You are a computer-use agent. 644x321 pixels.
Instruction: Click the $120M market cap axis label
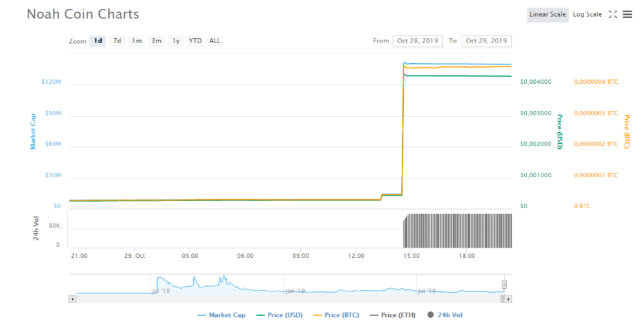pos(52,83)
